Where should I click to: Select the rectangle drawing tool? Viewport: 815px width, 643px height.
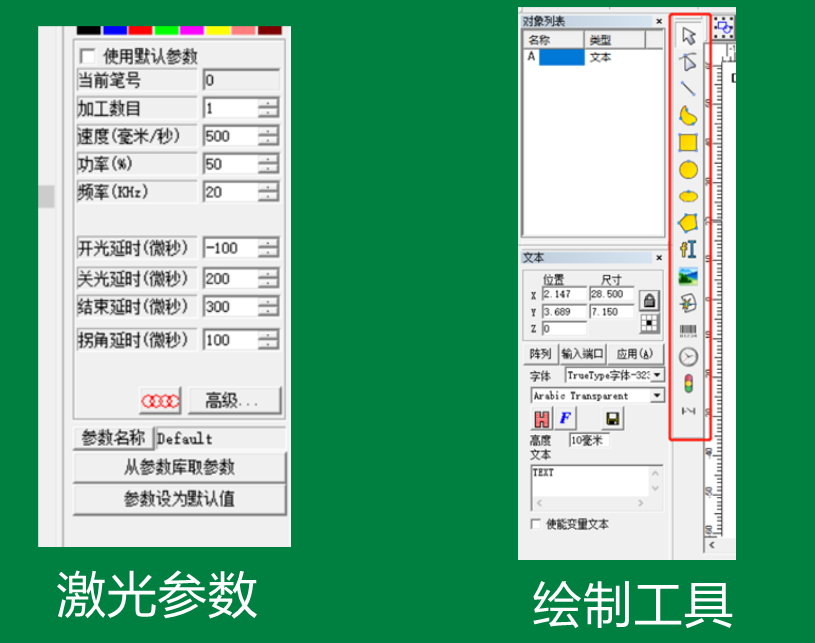tap(688, 142)
